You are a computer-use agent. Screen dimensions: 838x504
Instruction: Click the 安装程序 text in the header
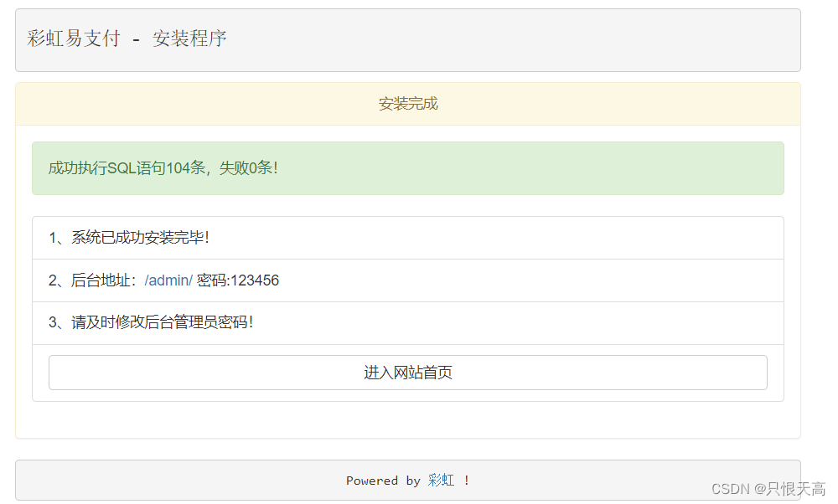tap(189, 39)
